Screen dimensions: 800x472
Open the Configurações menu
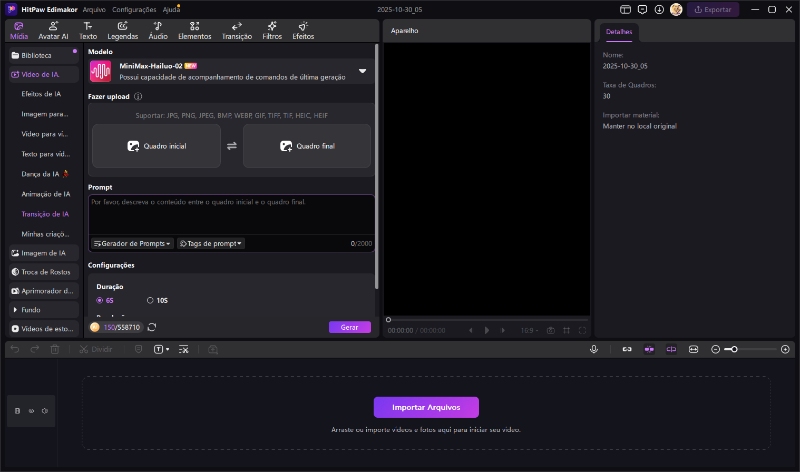tap(134, 10)
